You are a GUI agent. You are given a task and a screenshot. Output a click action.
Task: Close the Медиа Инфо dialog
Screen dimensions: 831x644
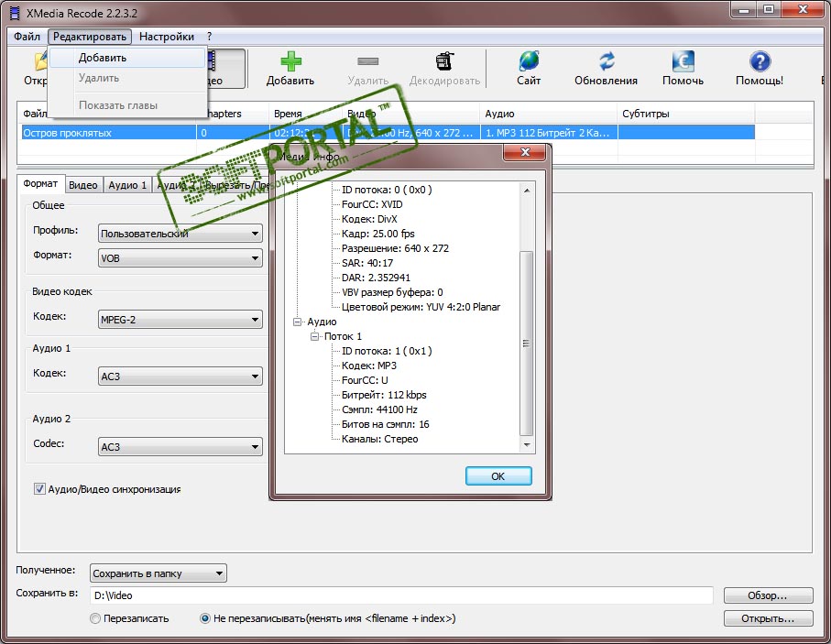pos(525,152)
